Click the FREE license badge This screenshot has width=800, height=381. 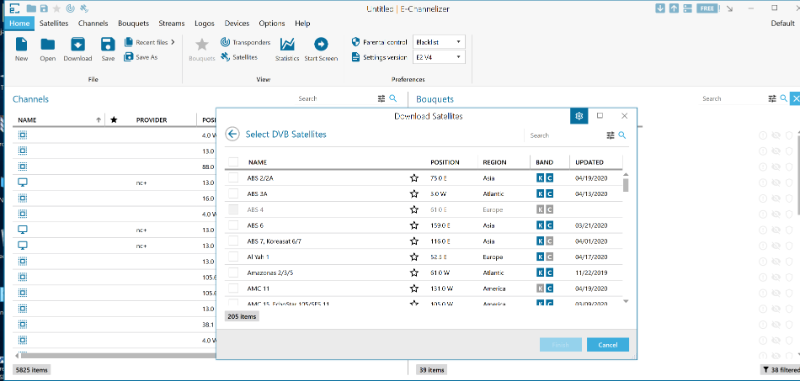[707, 8]
